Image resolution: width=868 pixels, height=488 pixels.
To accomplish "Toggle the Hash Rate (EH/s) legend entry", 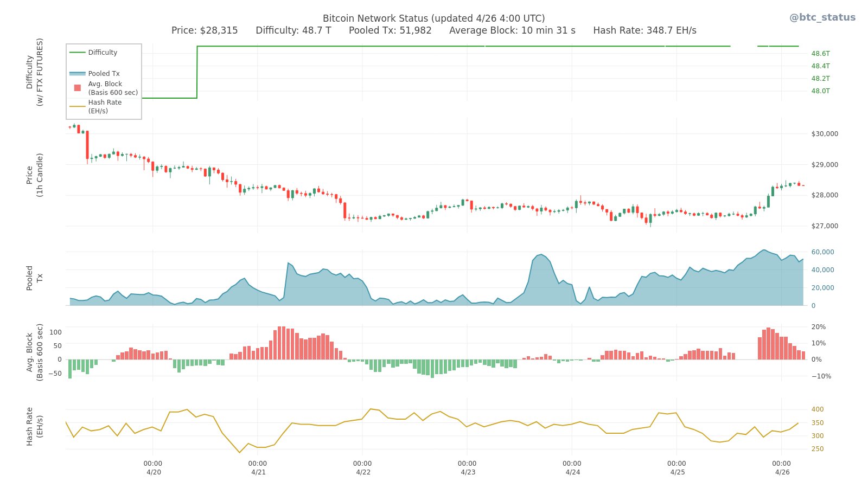I will click(x=104, y=106).
